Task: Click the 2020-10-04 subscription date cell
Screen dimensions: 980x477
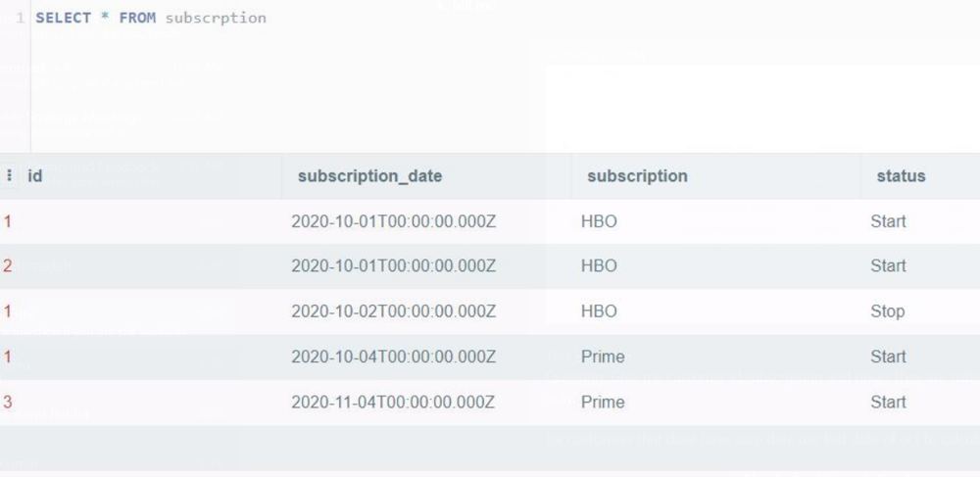Action: [393, 357]
